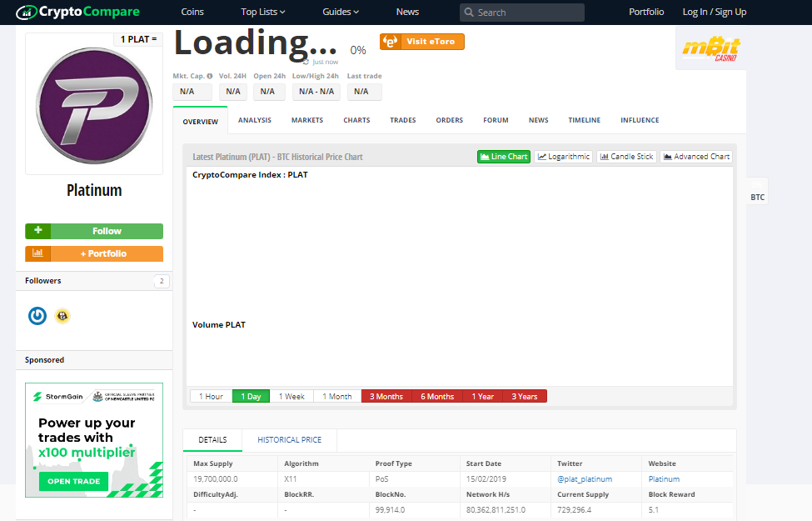Select the 1 Week time range
The height and width of the screenshot is (521, 812).
click(291, 397)
